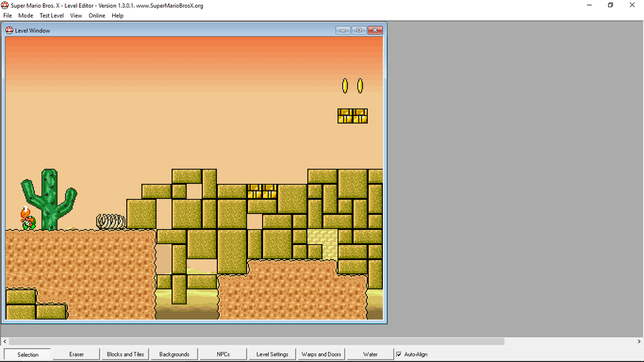This screenshot has width=644, height=362.
Task: Open the Backgrounds panel
Action: pyautogui.click(x=174, y=354)
